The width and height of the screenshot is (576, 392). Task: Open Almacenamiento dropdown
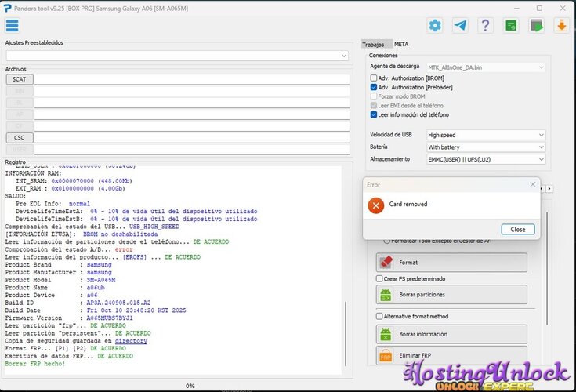(x=486, y=159)
